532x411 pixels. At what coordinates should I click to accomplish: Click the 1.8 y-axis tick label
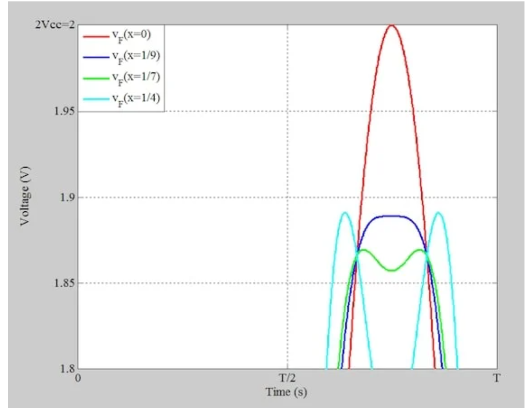68,368
